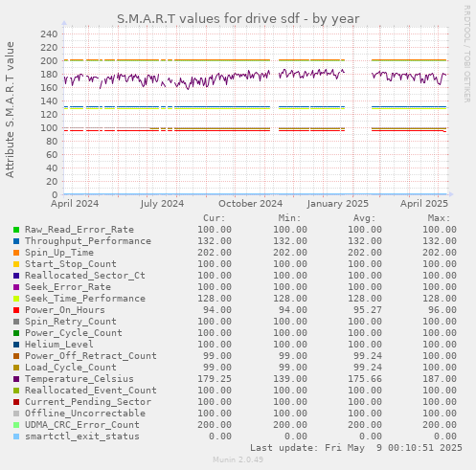Click the Power_On_Hours label
Viewport: 476px width, 470px height.
(65, 310)
